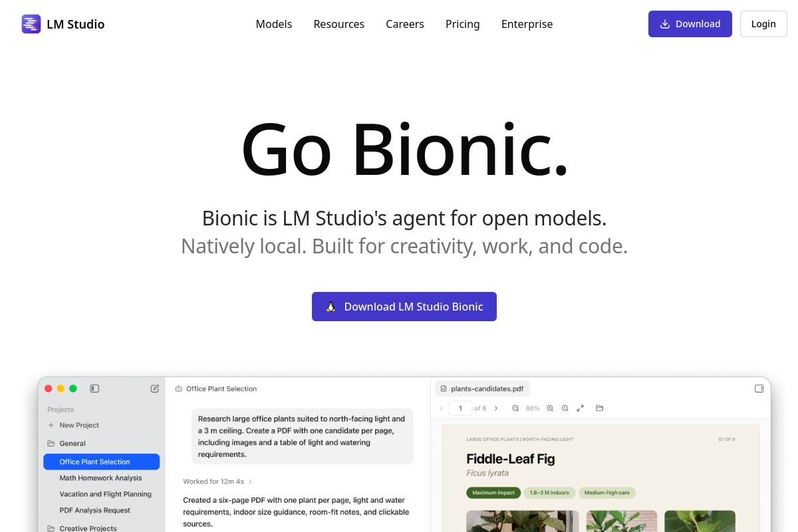
Task: Click the 1.8–3 M indoors tag
Action: (x=549, y=493)
